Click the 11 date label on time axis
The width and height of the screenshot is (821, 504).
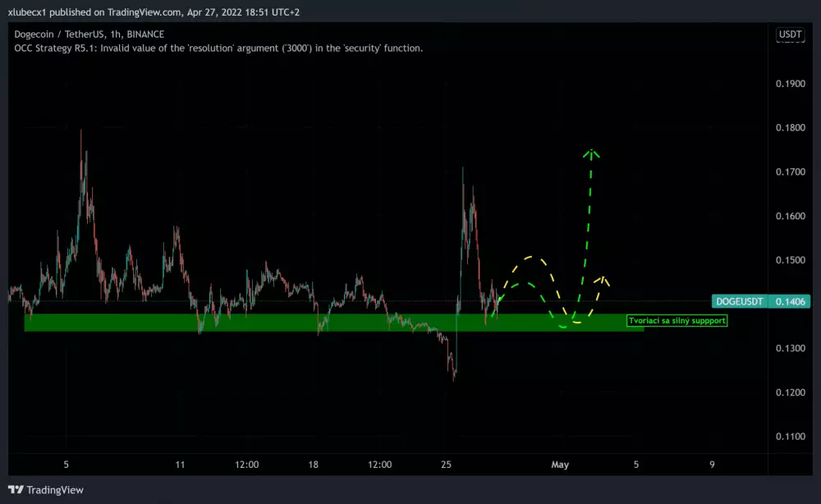click(x=181, y=465)
